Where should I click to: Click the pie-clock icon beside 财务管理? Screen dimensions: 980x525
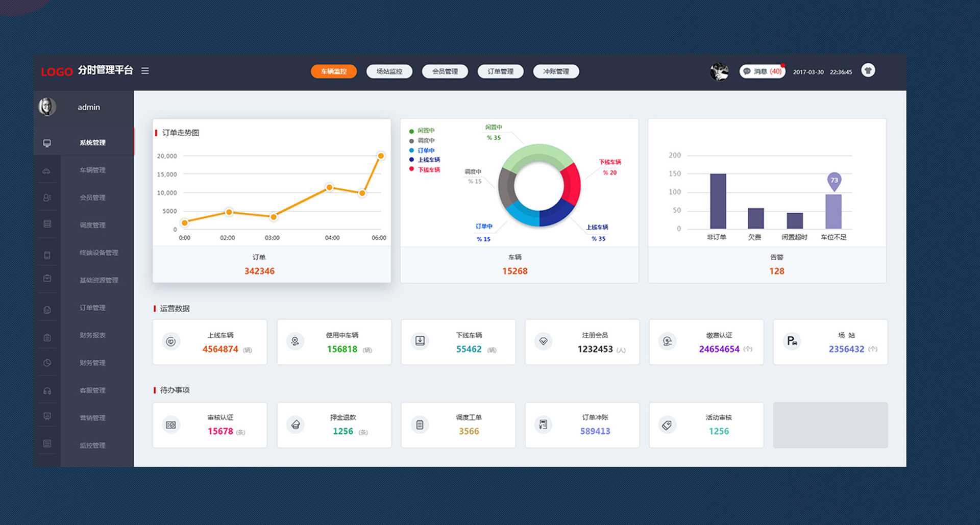[x=47, y=363]
